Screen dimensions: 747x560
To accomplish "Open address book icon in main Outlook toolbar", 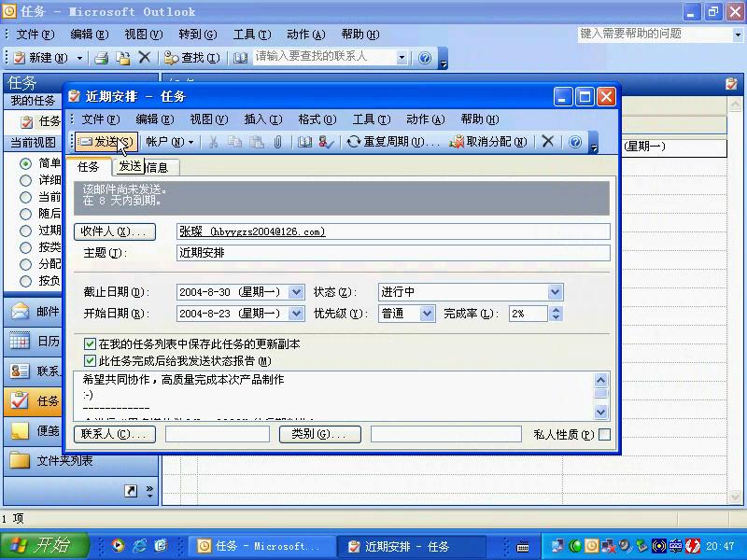I will pyautogui.click(x=240, y=58).
